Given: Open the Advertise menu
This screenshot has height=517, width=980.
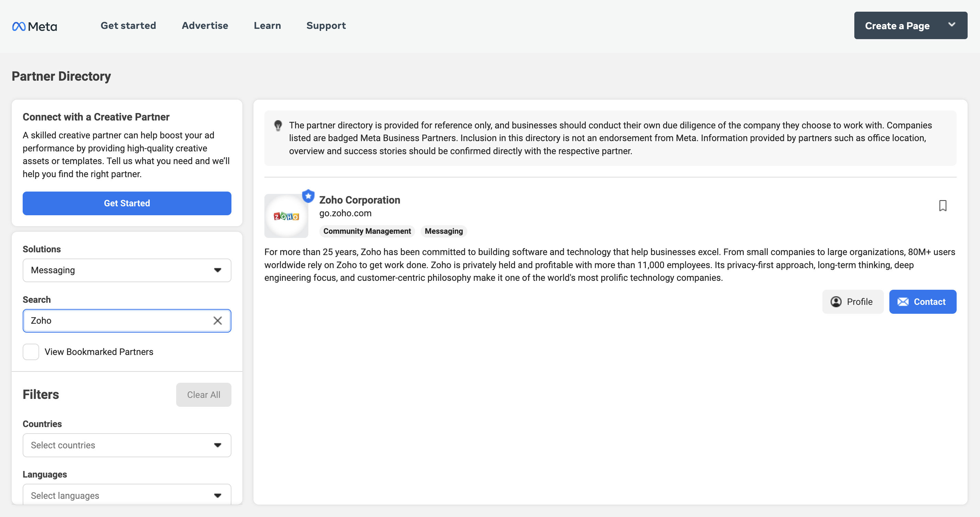Looking at the screenshot, I should coord(205,25).
